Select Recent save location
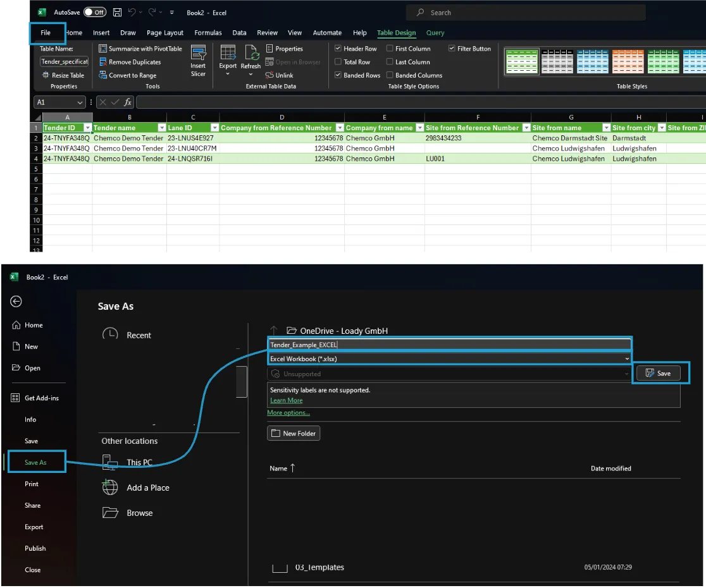706x588 pixels. pos(127,335)
